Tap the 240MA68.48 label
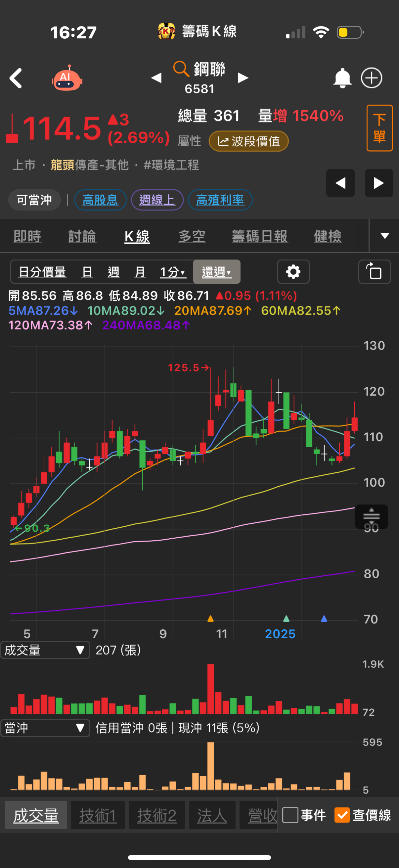 pyautogui.click(x=146, y=325)
